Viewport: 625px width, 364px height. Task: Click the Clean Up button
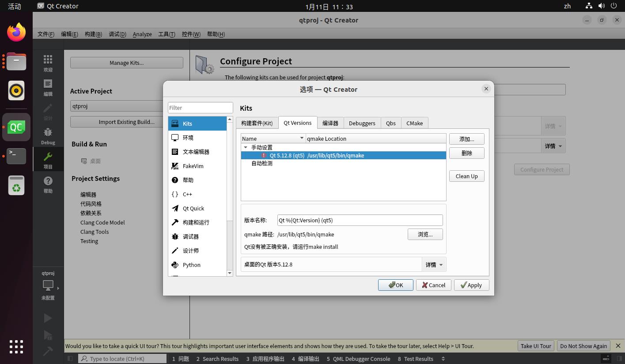tap(467, 176)
